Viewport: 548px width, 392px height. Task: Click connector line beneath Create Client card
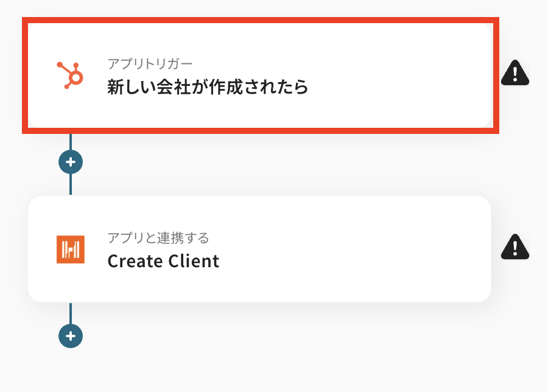[x=71, y=313]
